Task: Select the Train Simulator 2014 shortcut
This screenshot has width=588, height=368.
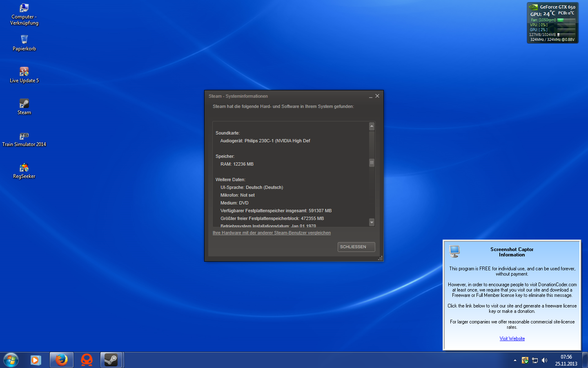Action: click(24, 136)
